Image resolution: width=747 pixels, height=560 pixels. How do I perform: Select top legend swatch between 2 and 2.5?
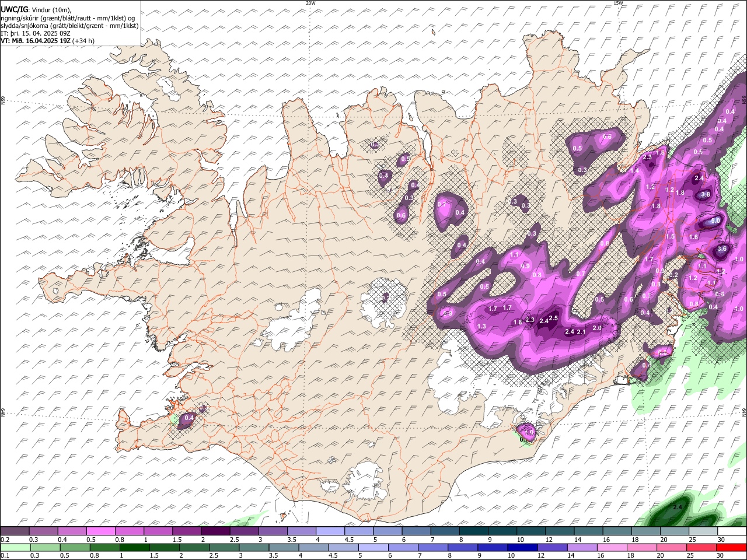(x=215, y=531)
